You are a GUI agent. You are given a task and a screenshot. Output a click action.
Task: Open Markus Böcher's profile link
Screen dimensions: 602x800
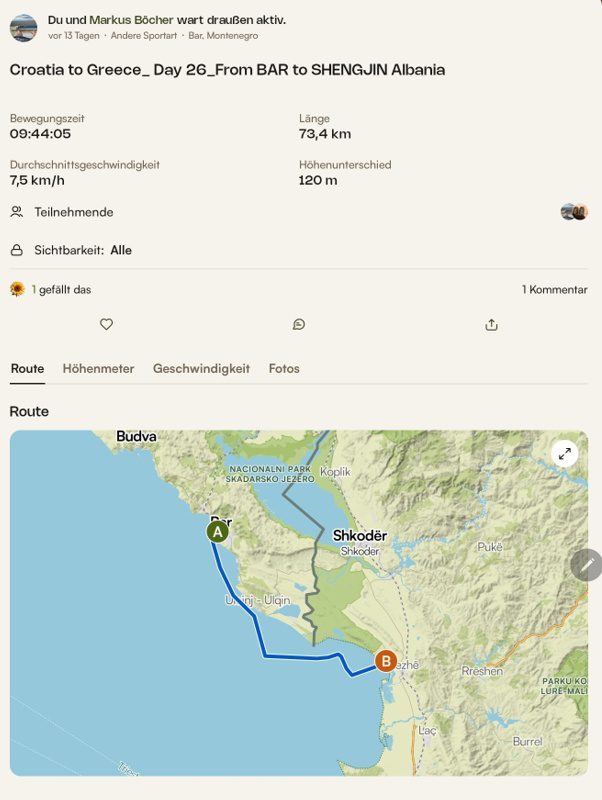click(x=132, y=20)
